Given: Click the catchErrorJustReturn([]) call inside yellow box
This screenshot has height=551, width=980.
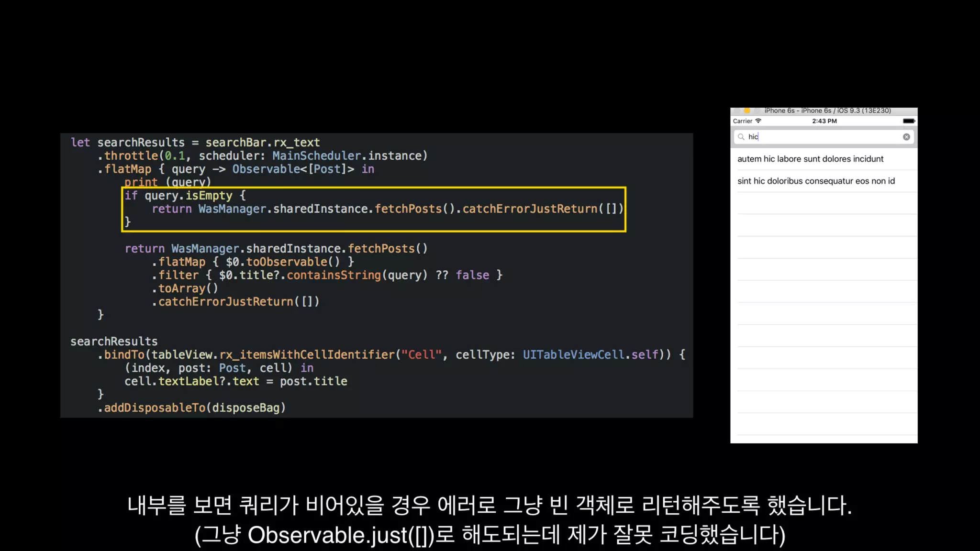Looking at the screenshot, I should (x=542, y=209).
